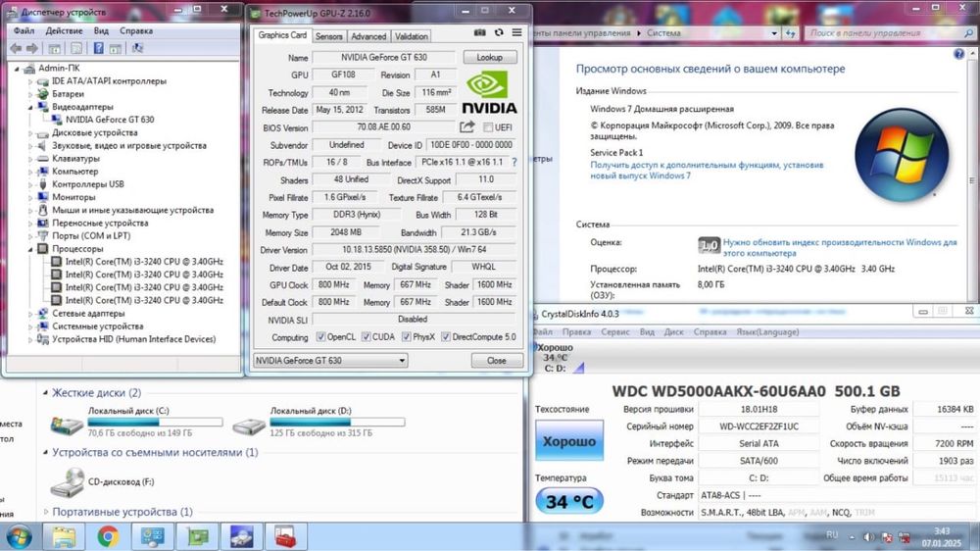This screenshot has height=551, width=980.
Task: Open File Explorer from the taskbar
Action: point(64,536)
